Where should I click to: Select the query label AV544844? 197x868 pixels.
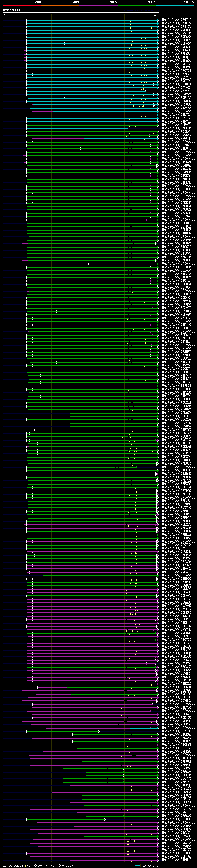[x=11, y=10]
